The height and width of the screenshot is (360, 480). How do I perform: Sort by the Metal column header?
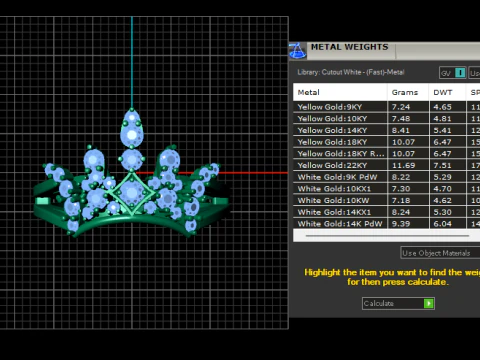pyautogui.click(x=340, y=92)
